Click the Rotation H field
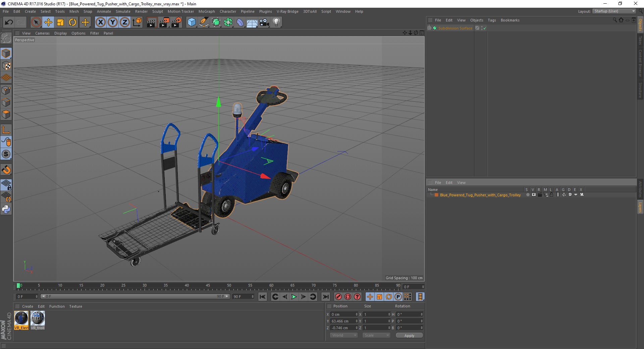Image resolution: width=644 pixels, height=349 pixels. [x=410, y=314]
